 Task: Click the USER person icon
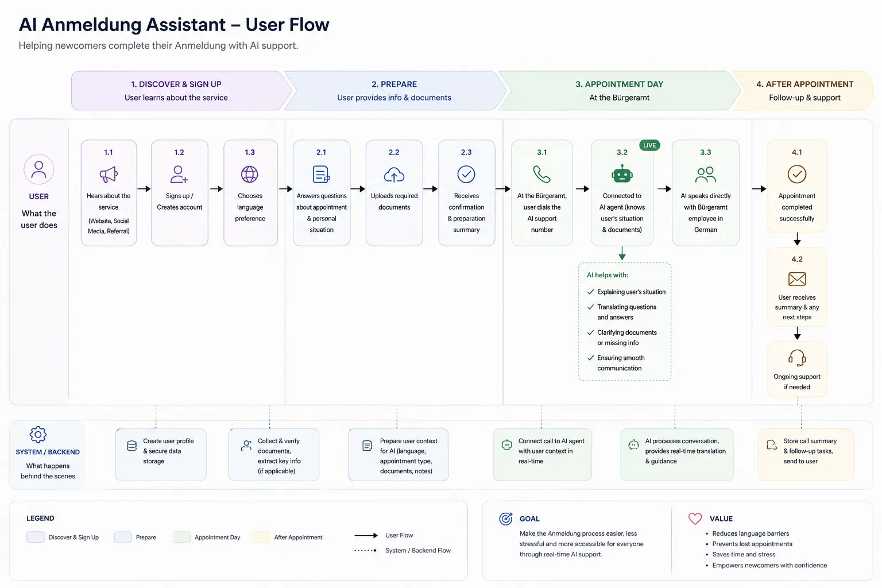pyautogui.click(x=39, y=169)
